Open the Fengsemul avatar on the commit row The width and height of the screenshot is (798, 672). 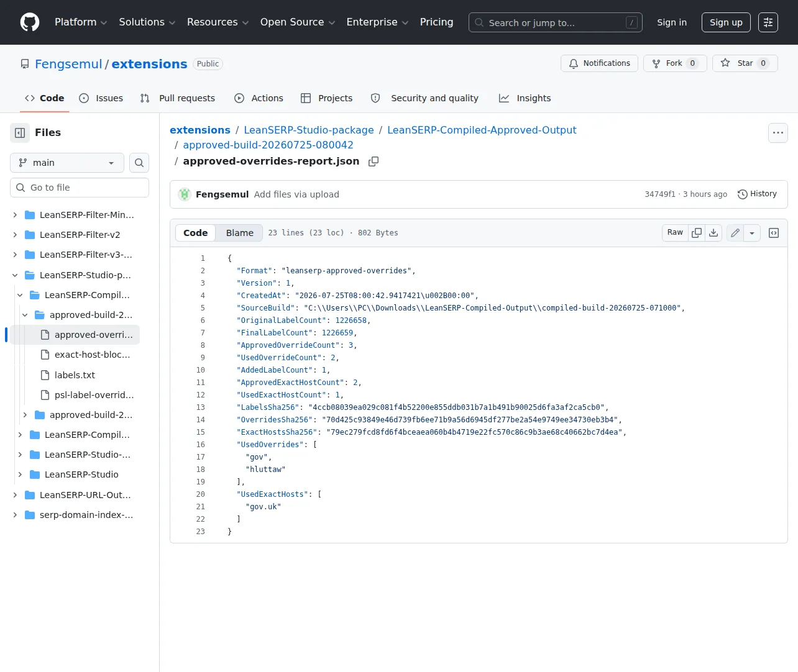[185, 194]
